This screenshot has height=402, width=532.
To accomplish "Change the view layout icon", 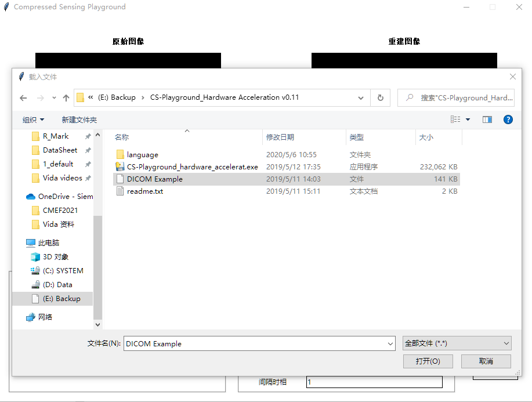I will click(x=455, y=119).
